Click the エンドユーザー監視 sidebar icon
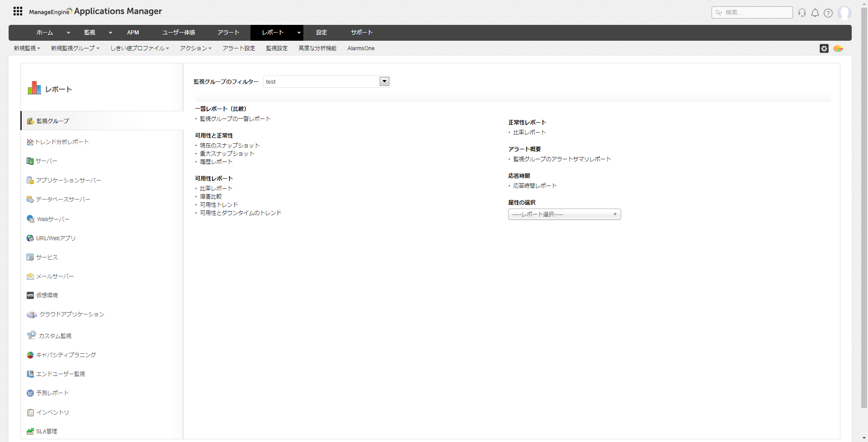 point(30,374)
